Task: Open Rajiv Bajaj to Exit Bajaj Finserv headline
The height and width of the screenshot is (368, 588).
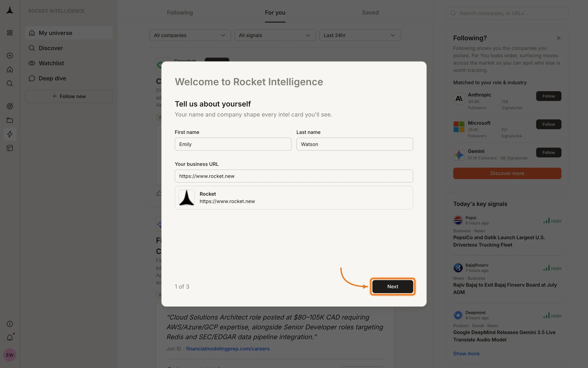Action: (x=505, y=289)
